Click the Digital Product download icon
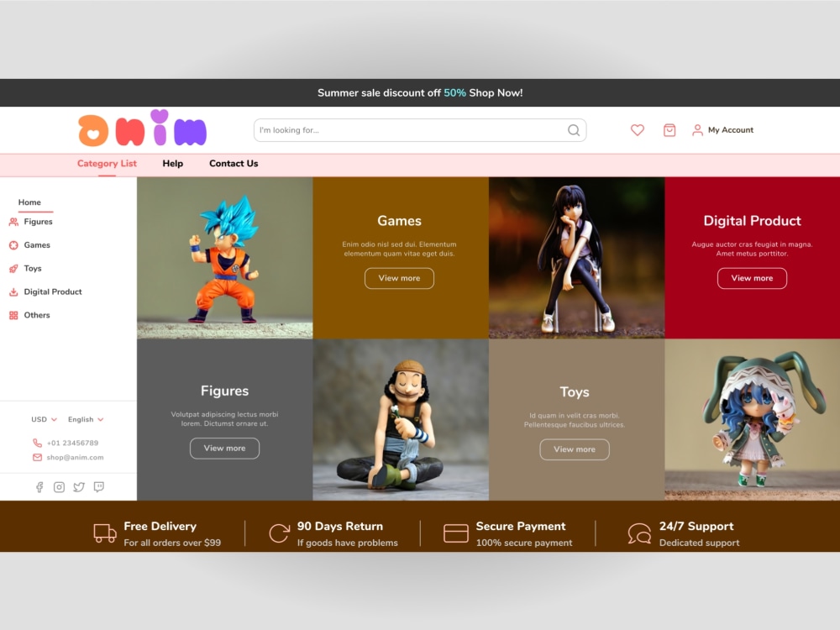Viewport: 840px width, 630px height. pyautogui.click(x=13, y=292)
